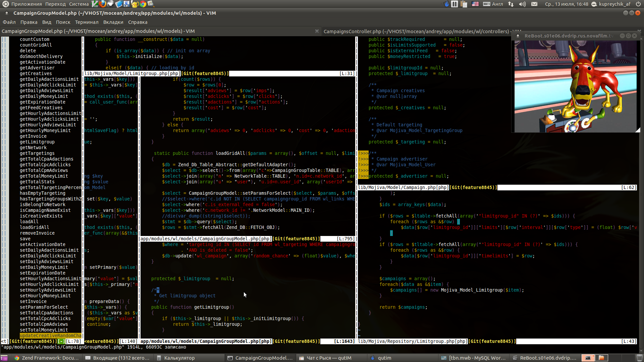Click the 'static public function loadGridAll' line
The image size is (644, 362).
(x=254, y=153)
